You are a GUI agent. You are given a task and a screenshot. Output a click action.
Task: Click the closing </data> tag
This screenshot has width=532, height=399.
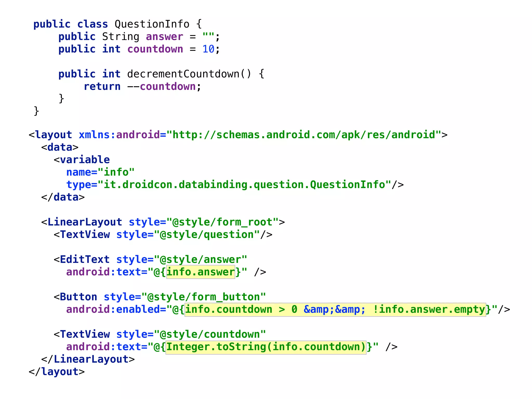[x=63, y=197]
